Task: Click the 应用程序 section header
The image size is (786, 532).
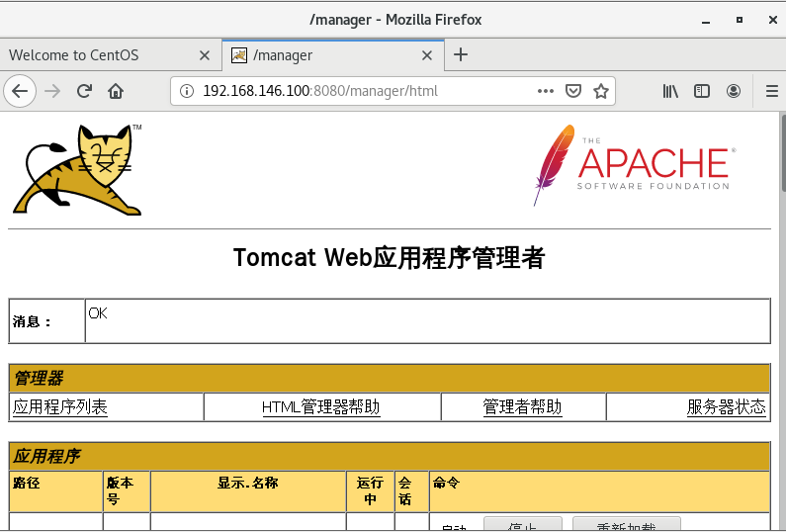Action: [x=390, y=456]
